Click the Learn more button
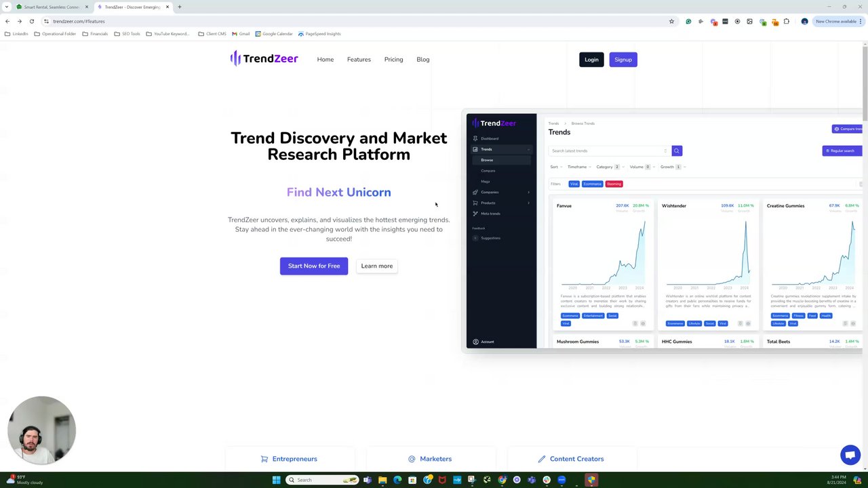Image resolution: width=868 pixels, height=488 pixels. point(376,266)
